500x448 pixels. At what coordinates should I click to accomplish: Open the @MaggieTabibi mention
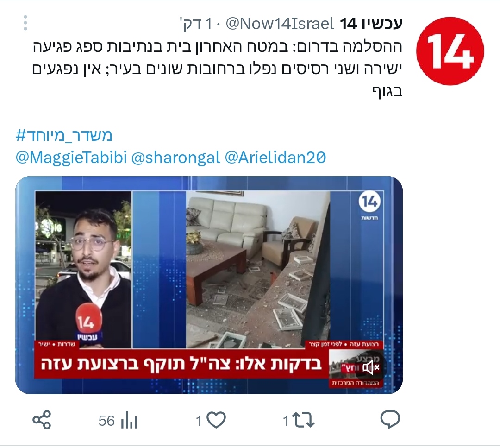pos(71,158)
